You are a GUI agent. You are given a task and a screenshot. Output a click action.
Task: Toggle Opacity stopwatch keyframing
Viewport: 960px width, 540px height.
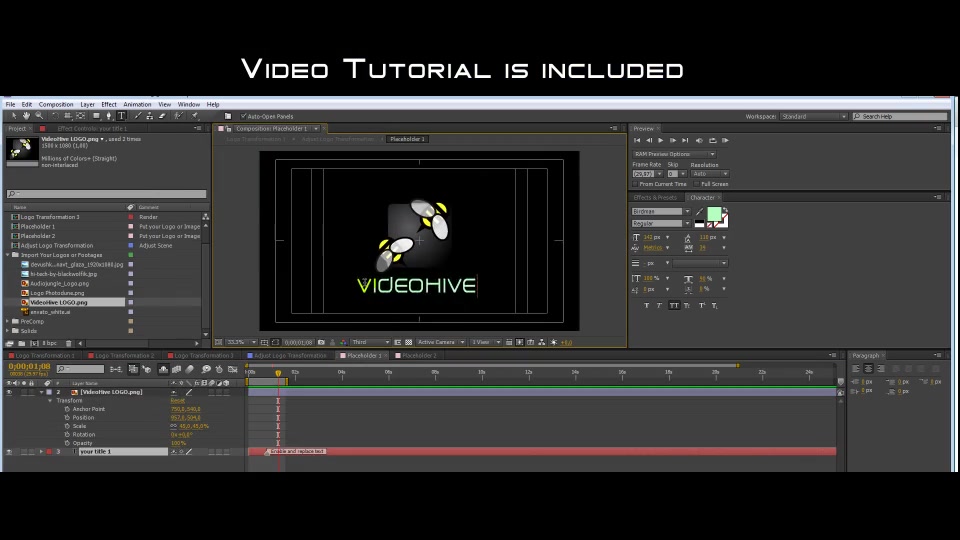coord(67,443)
